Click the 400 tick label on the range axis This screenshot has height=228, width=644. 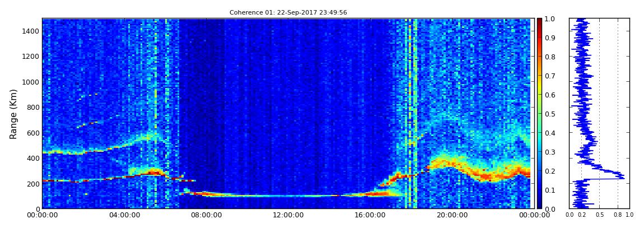[x=33, y=158]
